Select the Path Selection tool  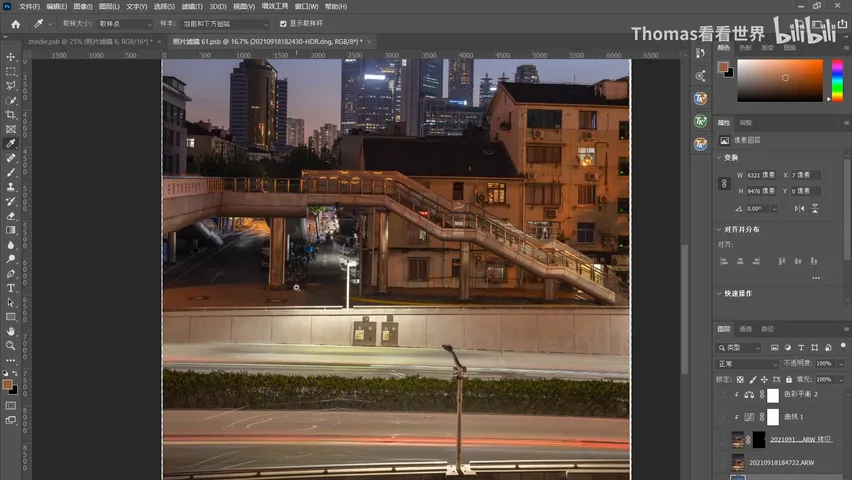point(11,302)
